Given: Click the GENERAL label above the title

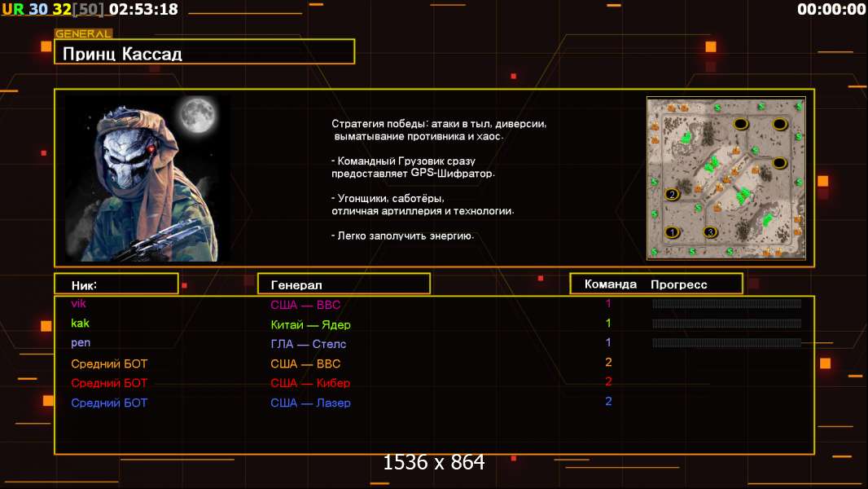Looking at the screenshot, I should point(83,33).
